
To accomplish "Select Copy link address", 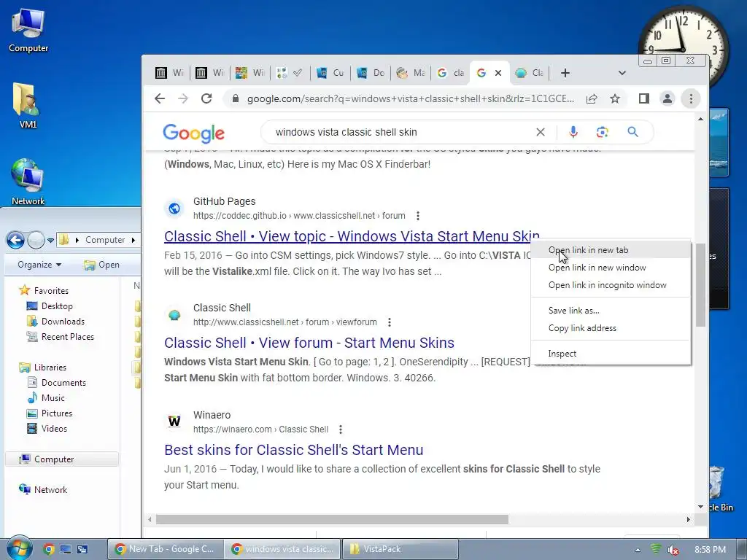I will pos(611,328).
